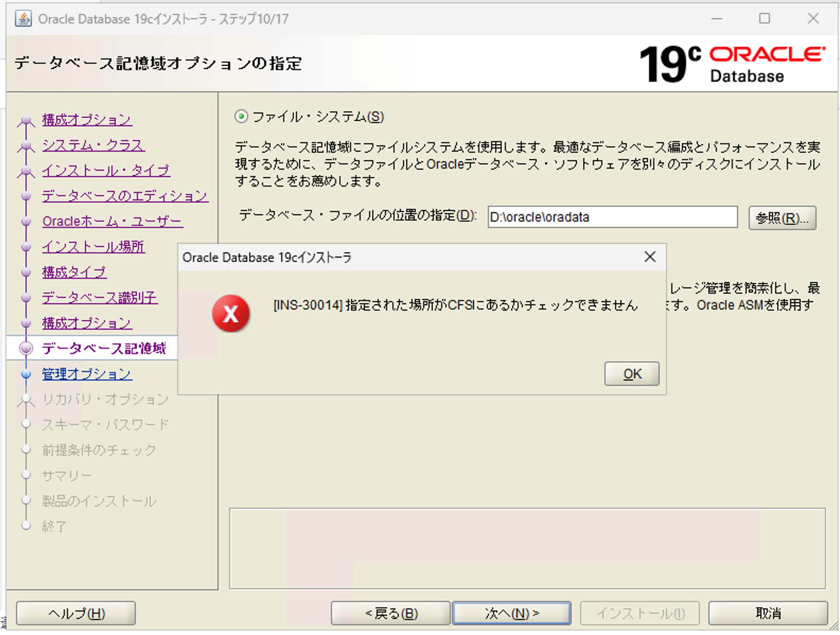The image size is (840, 635).
Task: Open the システム・クラス step link
Action: (93, 145)
